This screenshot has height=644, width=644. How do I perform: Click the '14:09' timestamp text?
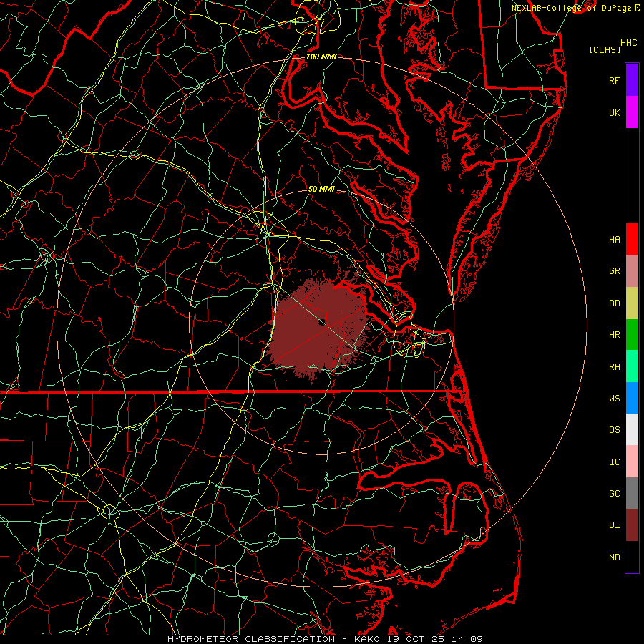467,639
